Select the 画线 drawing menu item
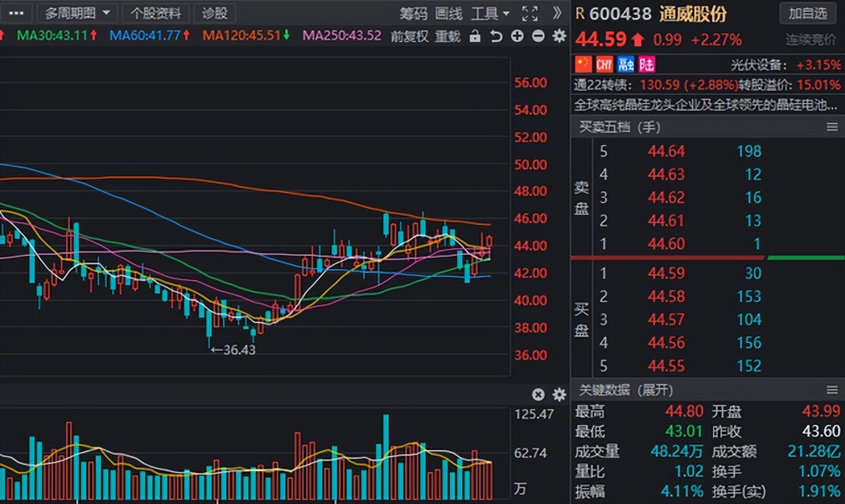 click(x=449, y=13)
